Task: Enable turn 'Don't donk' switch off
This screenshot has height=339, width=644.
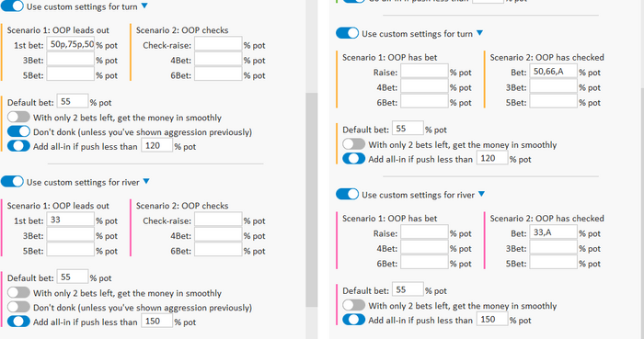Action: [18, 131]
